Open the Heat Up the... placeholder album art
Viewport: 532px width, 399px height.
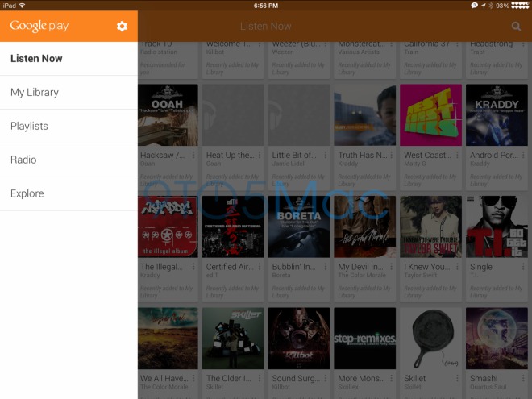tap(233, 115)
